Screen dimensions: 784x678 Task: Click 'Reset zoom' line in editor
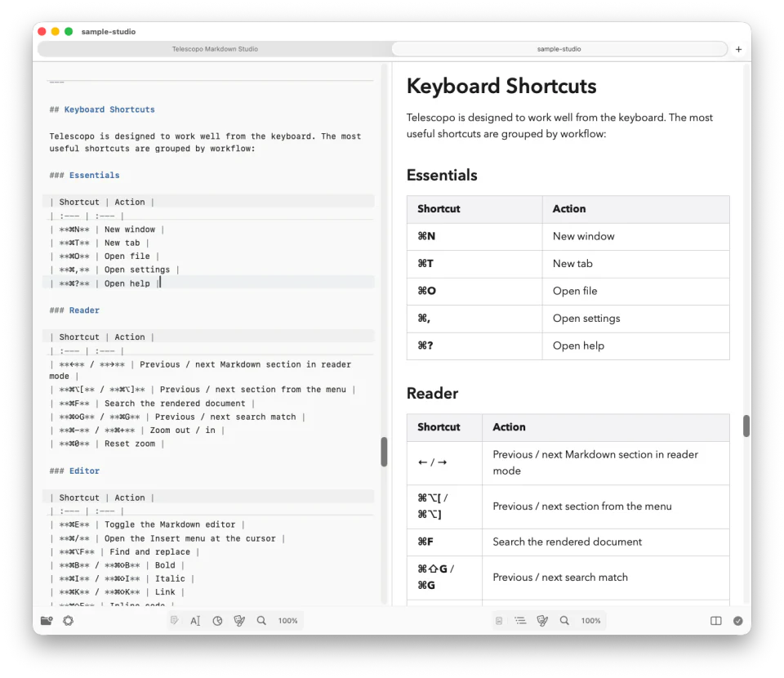107,444
